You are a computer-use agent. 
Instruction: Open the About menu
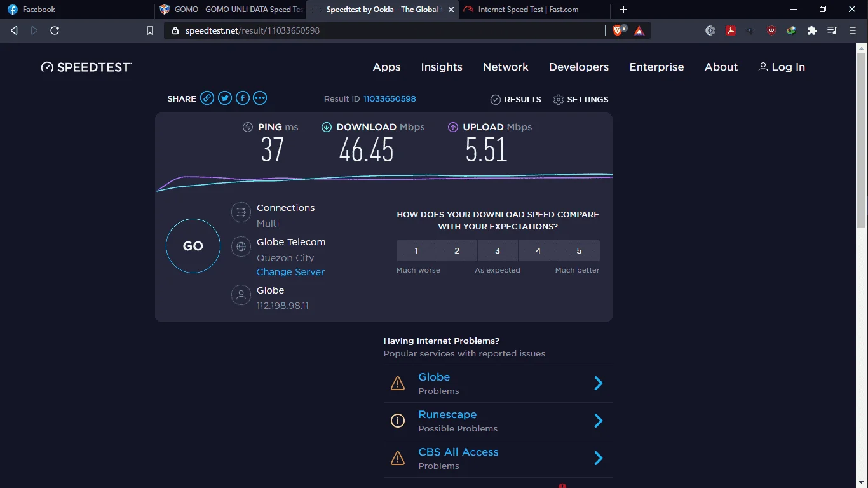[x=721, y=67]
